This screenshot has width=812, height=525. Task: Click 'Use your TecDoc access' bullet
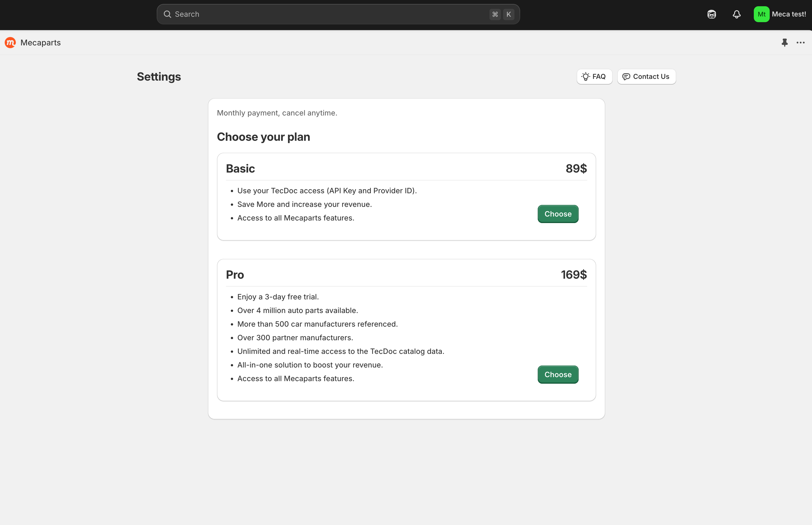point(327,191)
